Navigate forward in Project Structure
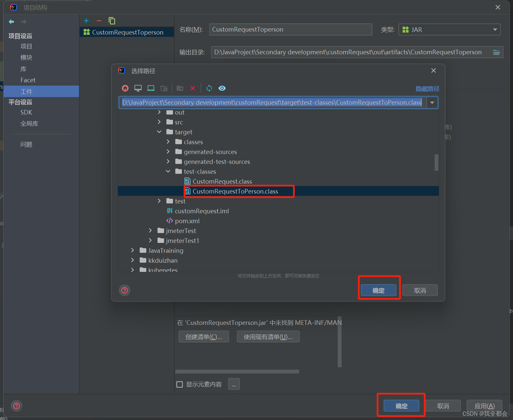The height and width of the screenshot is (420, 513). 24,22
